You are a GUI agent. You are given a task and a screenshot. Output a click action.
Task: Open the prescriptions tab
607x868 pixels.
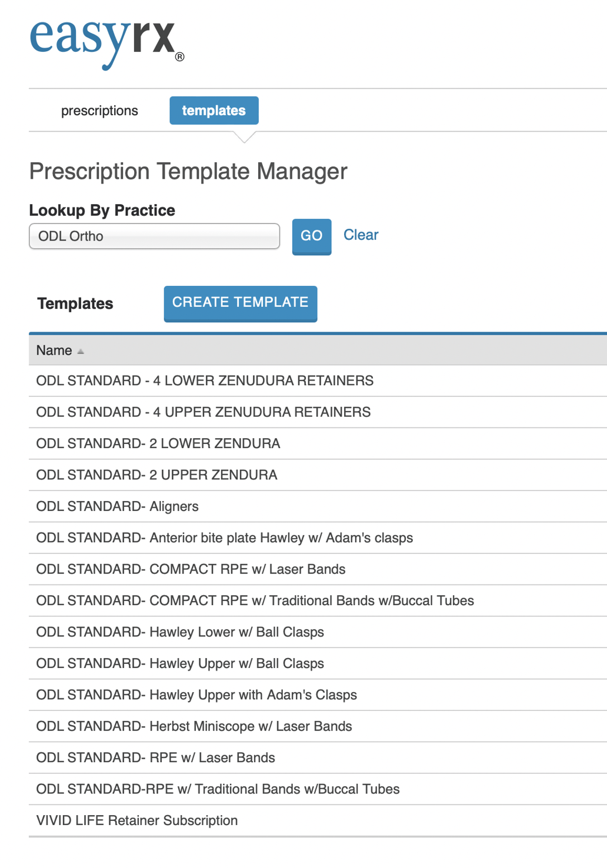point(99,111)
